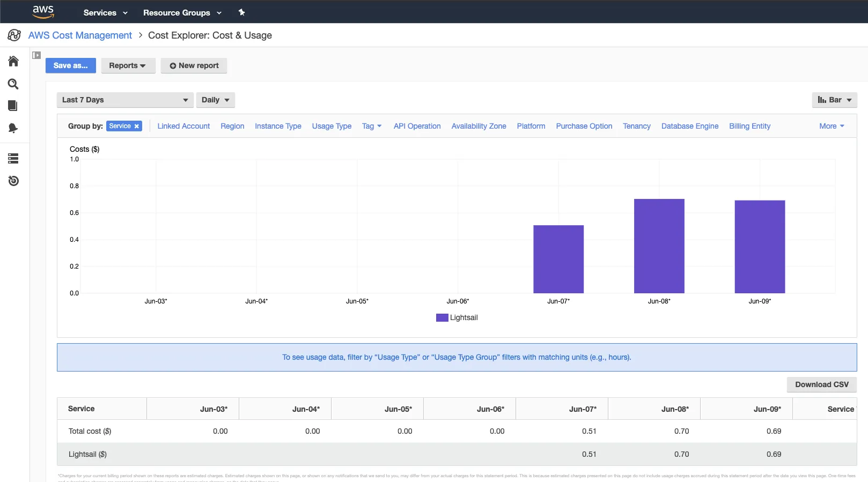Viewport: 868px width, 482px height.
Task: Expand the Daily granularity dropdown
Action: 215,100
